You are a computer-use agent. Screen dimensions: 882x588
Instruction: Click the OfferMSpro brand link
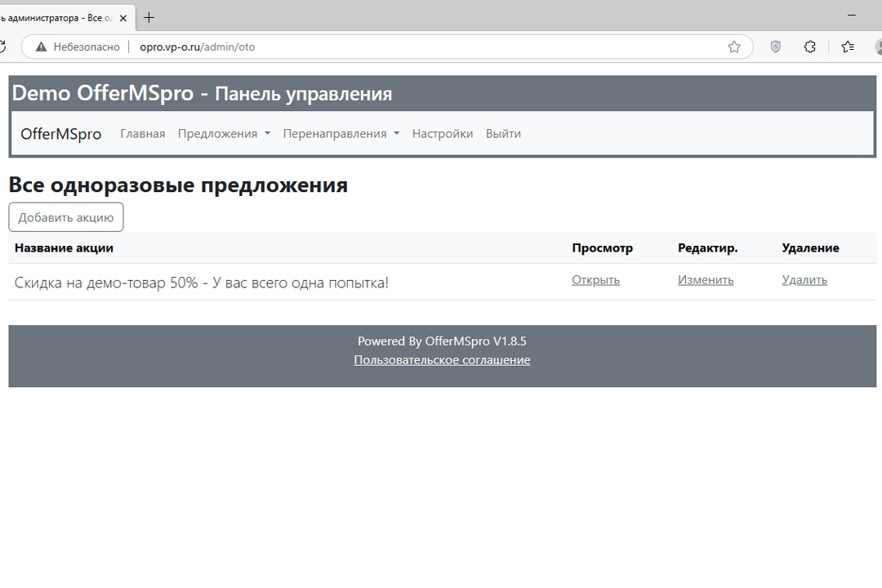pos(60,134)
